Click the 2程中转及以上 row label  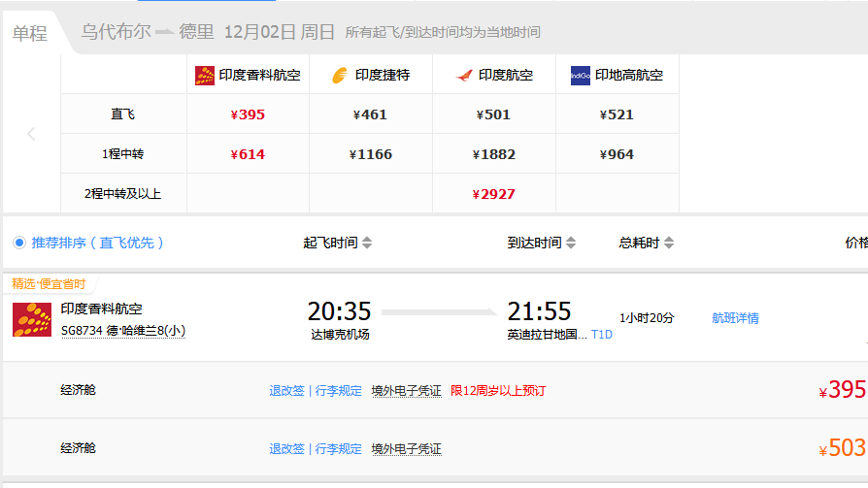click(x=123, y=194)
